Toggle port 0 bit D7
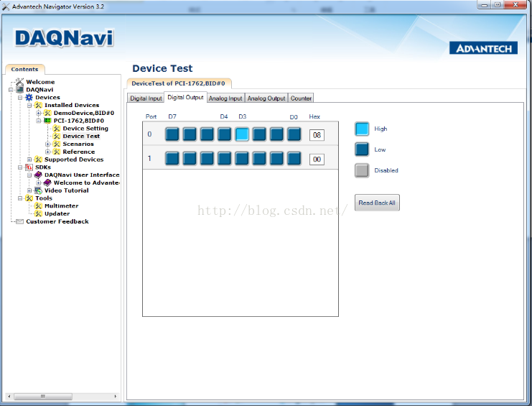 (172, 134)
